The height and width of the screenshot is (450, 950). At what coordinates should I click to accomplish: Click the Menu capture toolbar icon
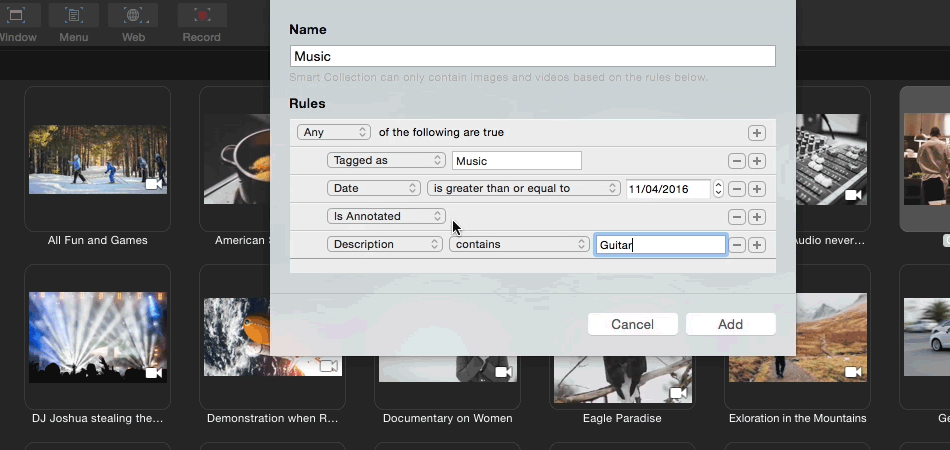coord(74,16)
